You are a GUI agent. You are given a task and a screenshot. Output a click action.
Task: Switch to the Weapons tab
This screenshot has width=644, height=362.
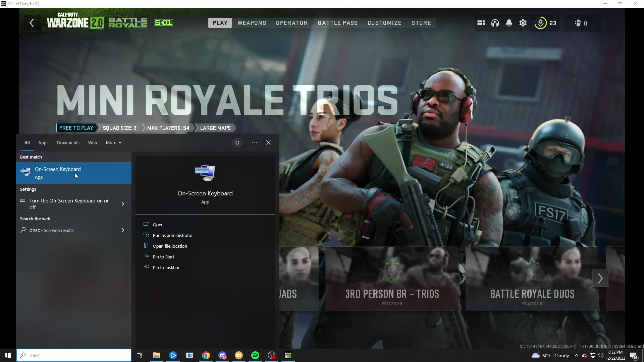[252, 23]
